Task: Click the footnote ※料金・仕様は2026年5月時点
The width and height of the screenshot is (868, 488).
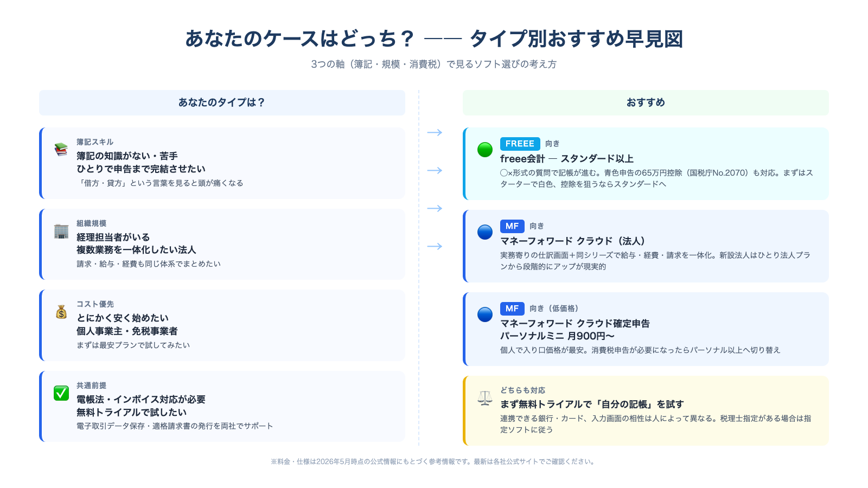Action: coord(433,462)
